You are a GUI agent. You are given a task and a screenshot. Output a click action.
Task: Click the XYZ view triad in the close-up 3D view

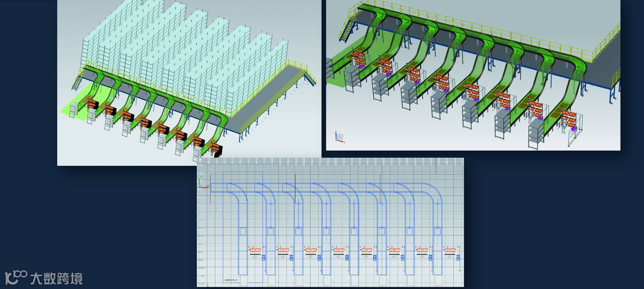click(x=340, y=137)
